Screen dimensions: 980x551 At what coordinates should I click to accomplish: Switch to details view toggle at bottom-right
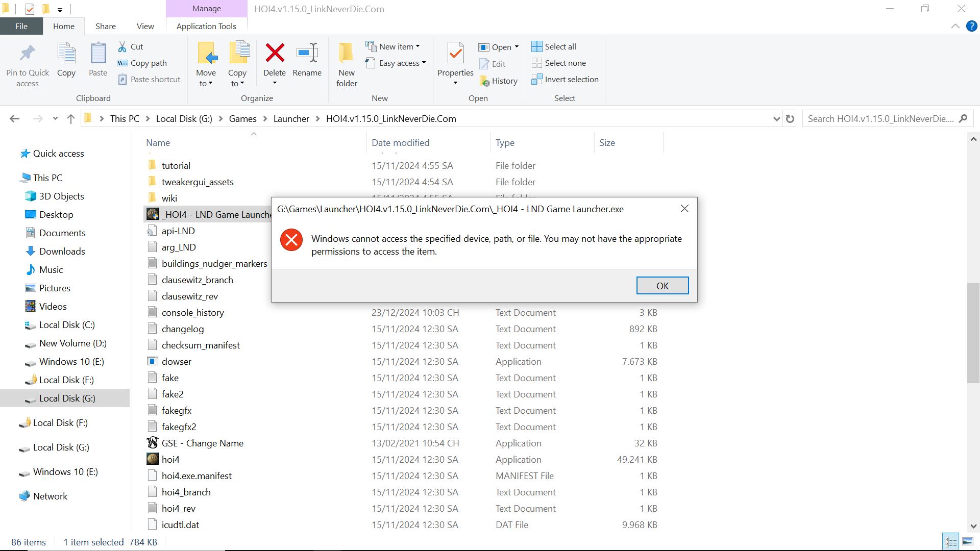951,542
